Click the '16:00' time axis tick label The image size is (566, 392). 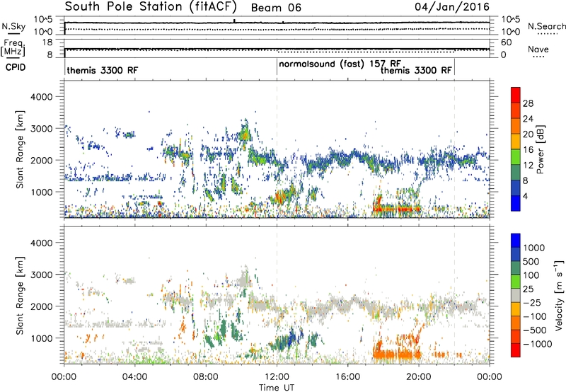[347, 377]
